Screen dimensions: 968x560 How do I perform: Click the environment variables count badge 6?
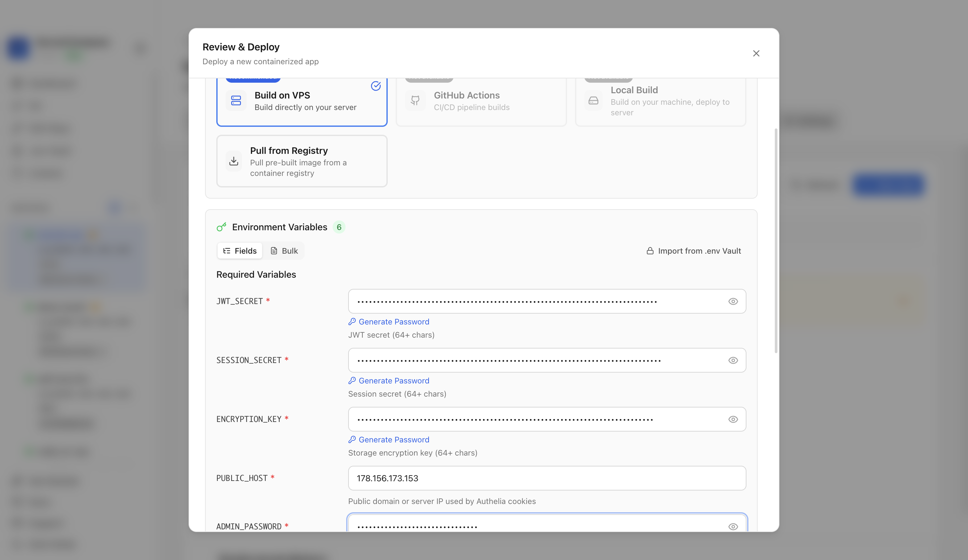point(339,227)
